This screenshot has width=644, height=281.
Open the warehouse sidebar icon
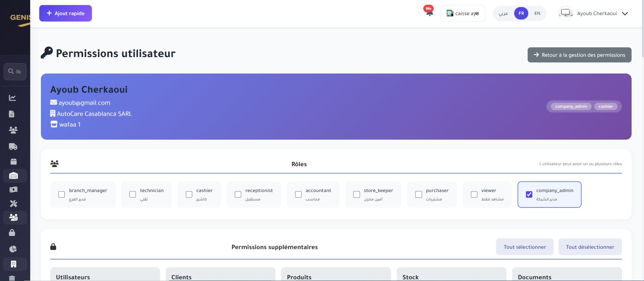point(13,176)
